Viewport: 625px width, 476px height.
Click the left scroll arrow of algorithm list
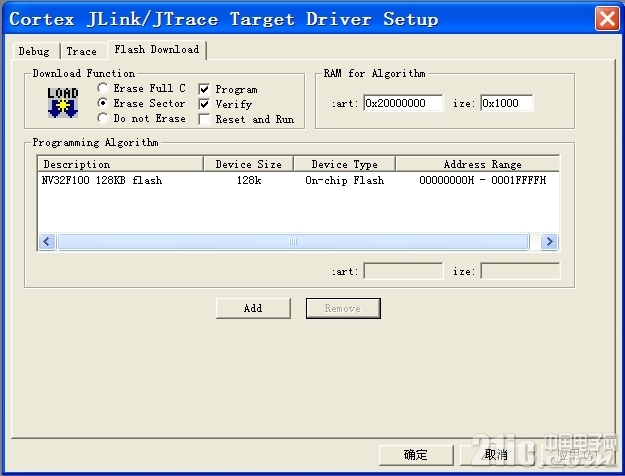click(x=47, y=242)
